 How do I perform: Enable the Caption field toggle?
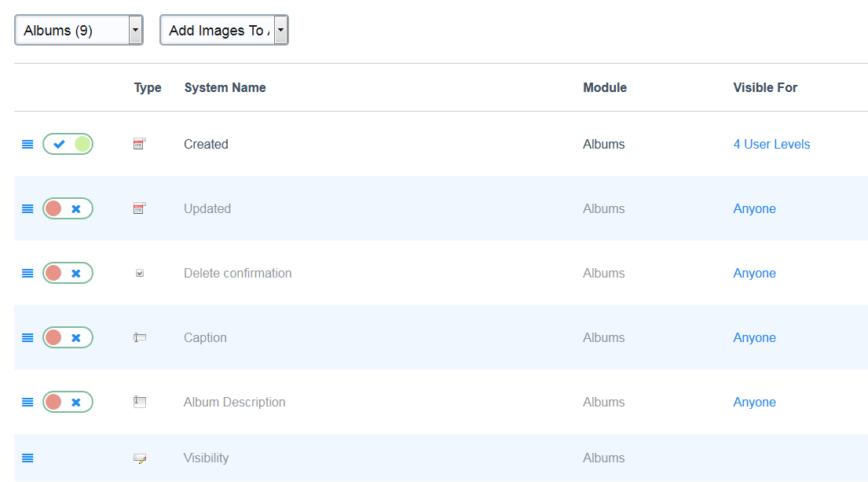click(68, 338)
